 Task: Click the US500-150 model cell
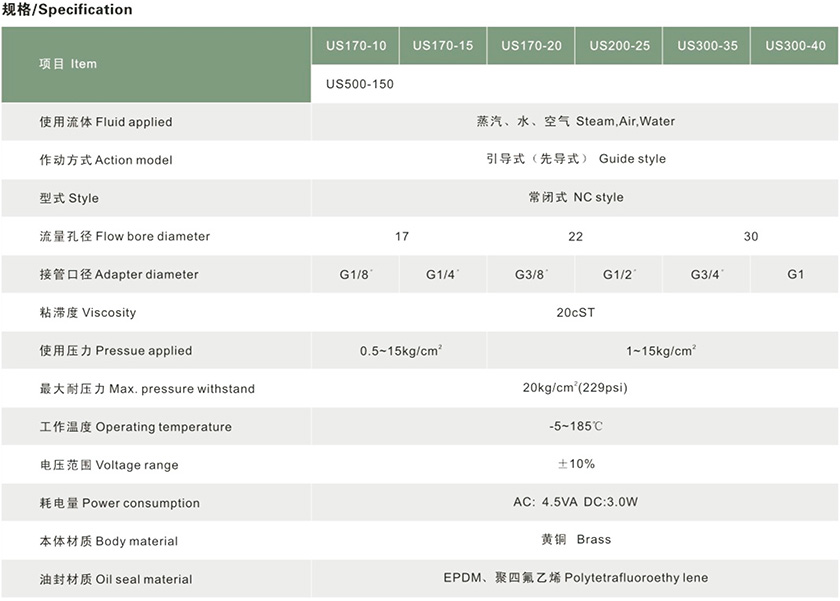click(360, 84)
